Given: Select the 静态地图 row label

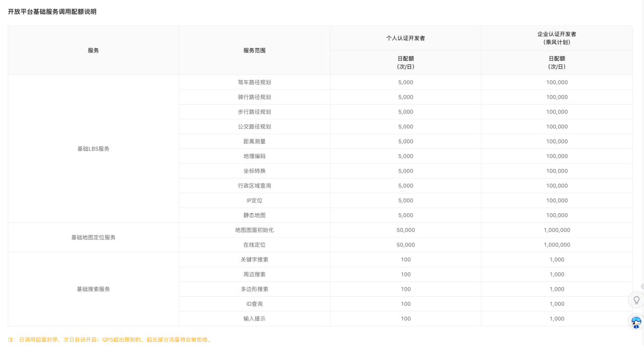Looking at the screenshot, I should (254, 215).
